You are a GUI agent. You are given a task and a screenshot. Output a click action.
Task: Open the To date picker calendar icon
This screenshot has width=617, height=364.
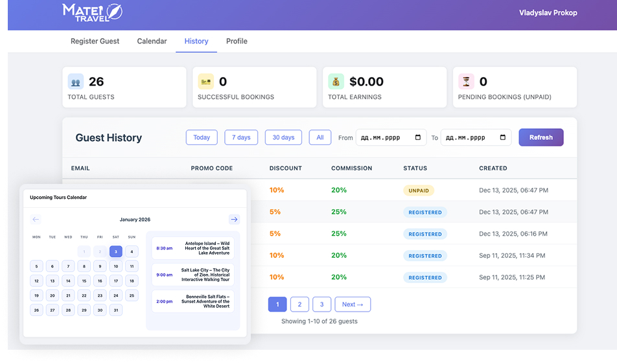(x=503, y=137)
